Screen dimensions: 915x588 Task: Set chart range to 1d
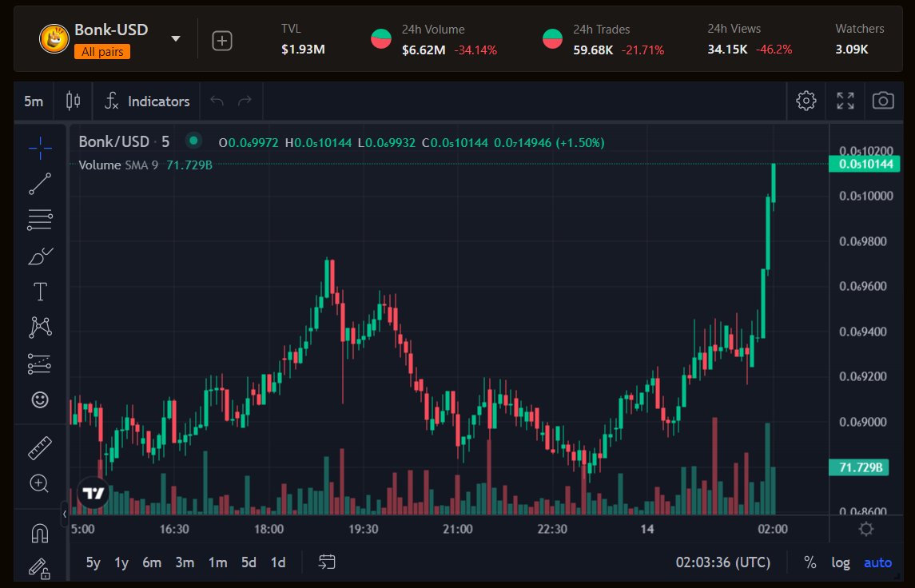278,562
